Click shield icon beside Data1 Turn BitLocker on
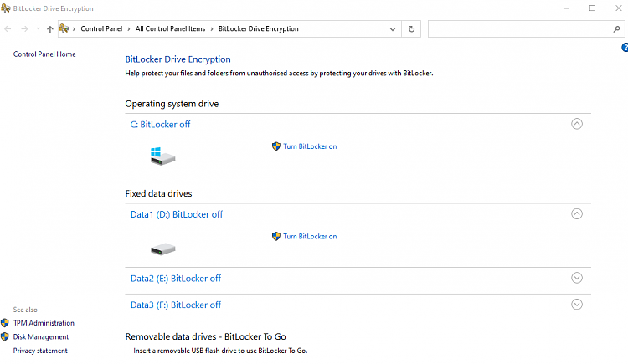Screen dimensions: 628x364 pyautogui.click(x=276, y=237)
